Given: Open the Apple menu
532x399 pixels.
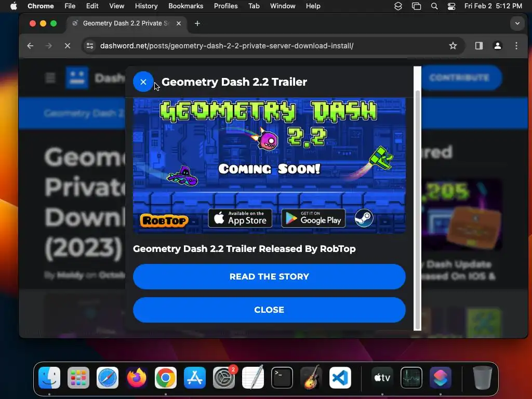Looking at the screenshot, I should point(14,6).
